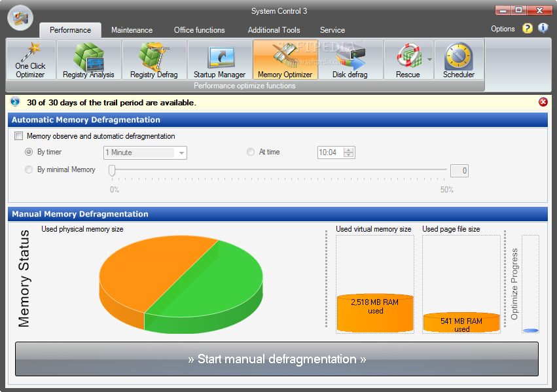This screenshot has width=557, height=392.
Task: Expand the Rescue dropdown arrow
Action: [x=429, y=60]
